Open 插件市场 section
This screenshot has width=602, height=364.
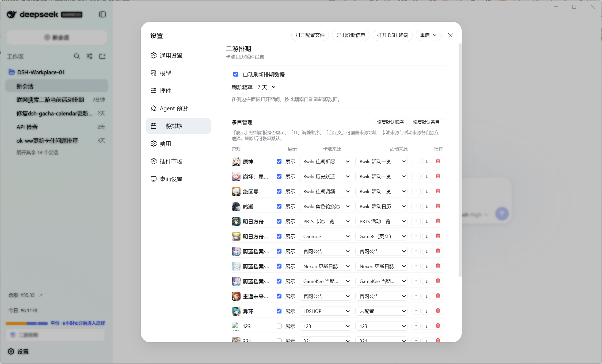tap(178, 161)
